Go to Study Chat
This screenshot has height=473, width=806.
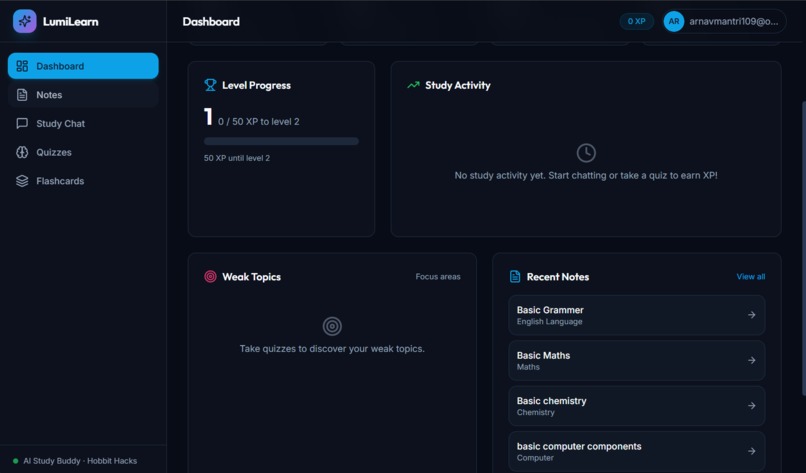(x=83, y=123)
